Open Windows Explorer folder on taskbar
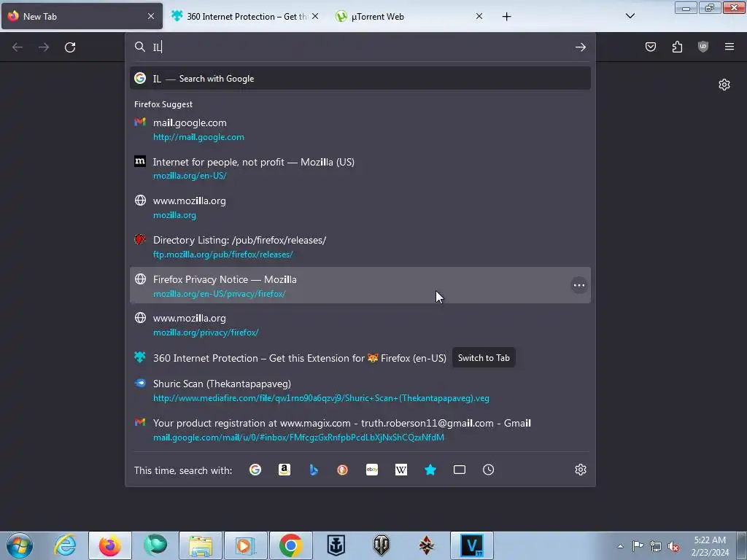Viewport: 747px width, 560px height. pyautogui.click(x=201, y=545)
